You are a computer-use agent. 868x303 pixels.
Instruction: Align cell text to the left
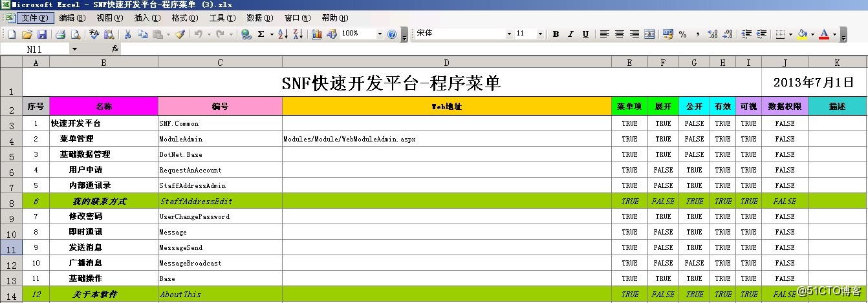605,34
